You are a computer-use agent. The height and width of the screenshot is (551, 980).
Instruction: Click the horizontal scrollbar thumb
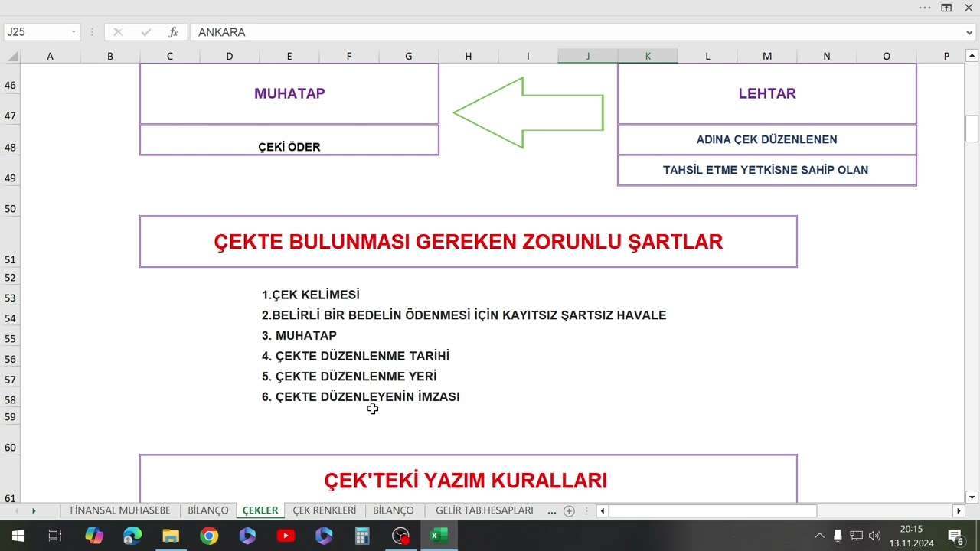pos(713,510)
